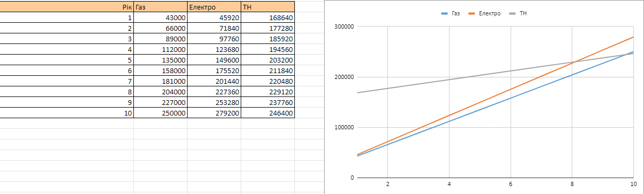Select cell with 149600
Viewport: 644px width, 194px height.
[x=214, y=60]
